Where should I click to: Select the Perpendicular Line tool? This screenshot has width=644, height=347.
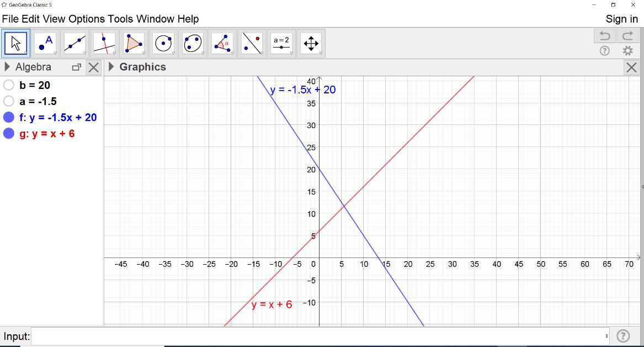tap(104, 43)
